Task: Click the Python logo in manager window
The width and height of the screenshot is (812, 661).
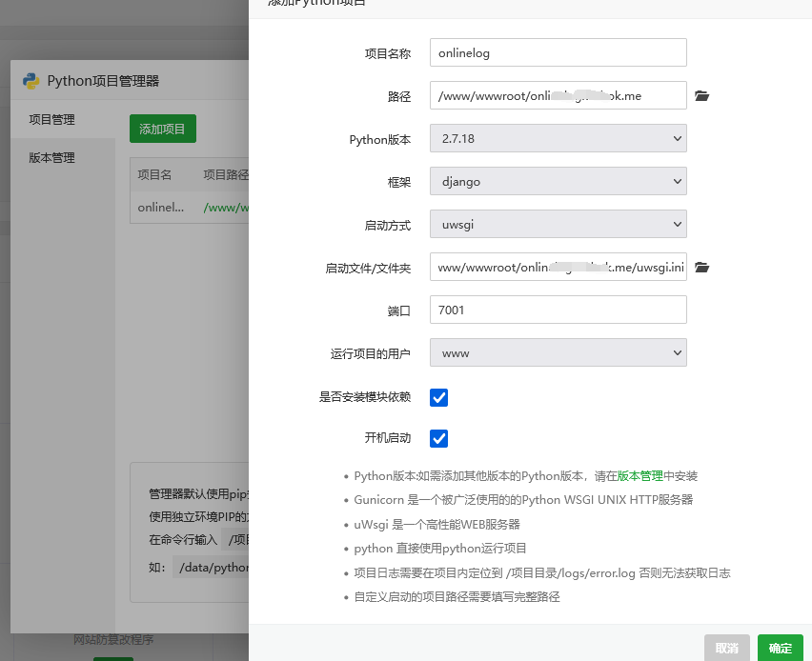Action: pos(31,81)
